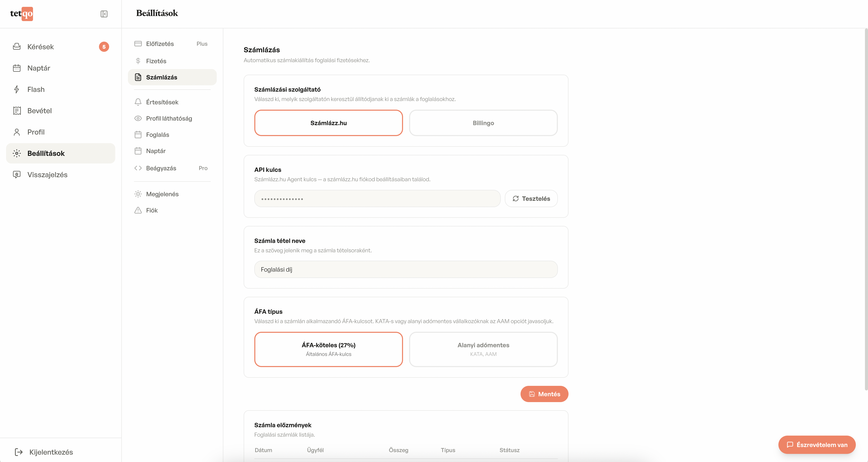Click the Fiók warning triangle icon
This screenshot has width=868, height=462.
(x=138, y=210)
